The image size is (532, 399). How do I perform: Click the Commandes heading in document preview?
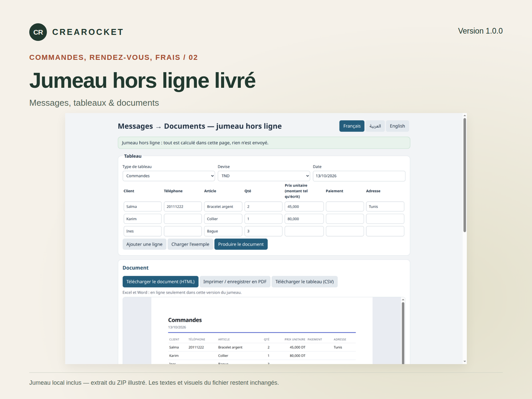(185, 320)
